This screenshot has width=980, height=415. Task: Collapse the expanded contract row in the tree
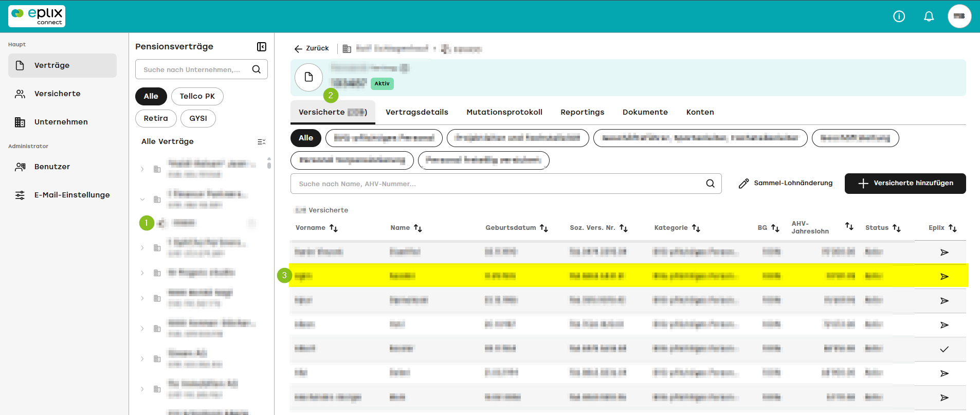pyautogui.click(x=142, y=199)
